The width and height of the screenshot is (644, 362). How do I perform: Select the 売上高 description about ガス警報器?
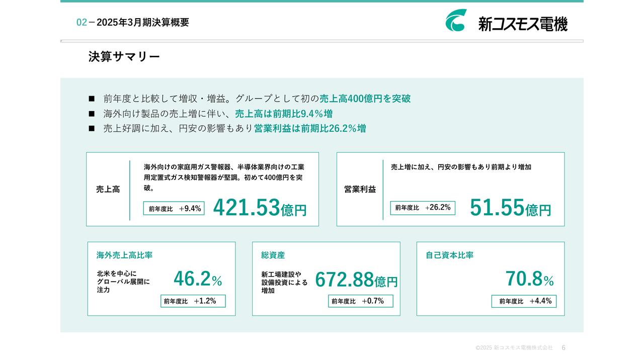[x=224, y=177]
